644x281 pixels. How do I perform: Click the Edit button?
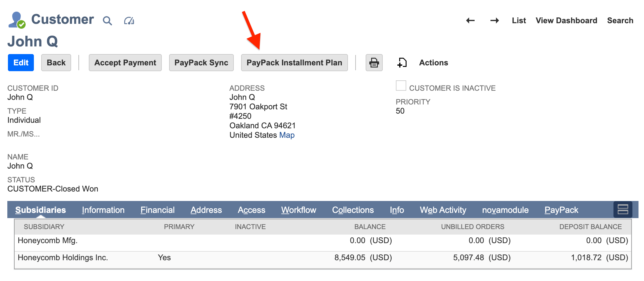(20, 63)
